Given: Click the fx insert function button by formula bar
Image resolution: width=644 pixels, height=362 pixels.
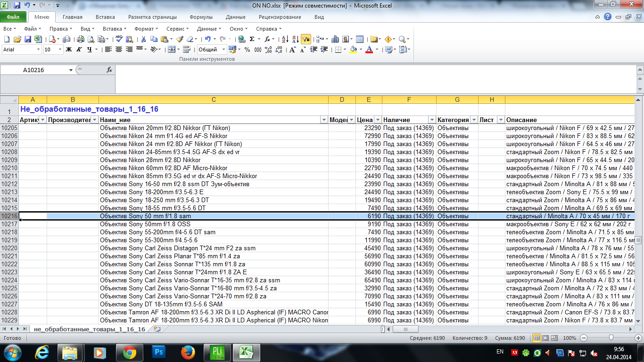Looking at the screenshot, I should click(109, 70).
